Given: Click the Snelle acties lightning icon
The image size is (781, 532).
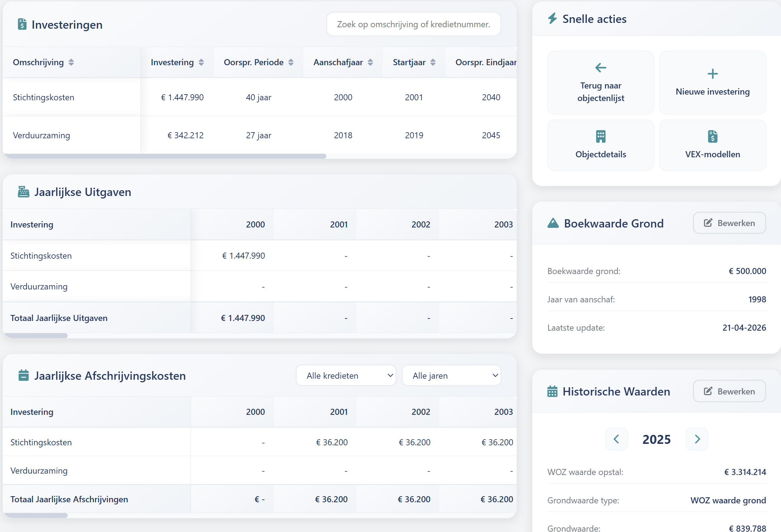Looking at the screenshot, I should pos(552,19).
